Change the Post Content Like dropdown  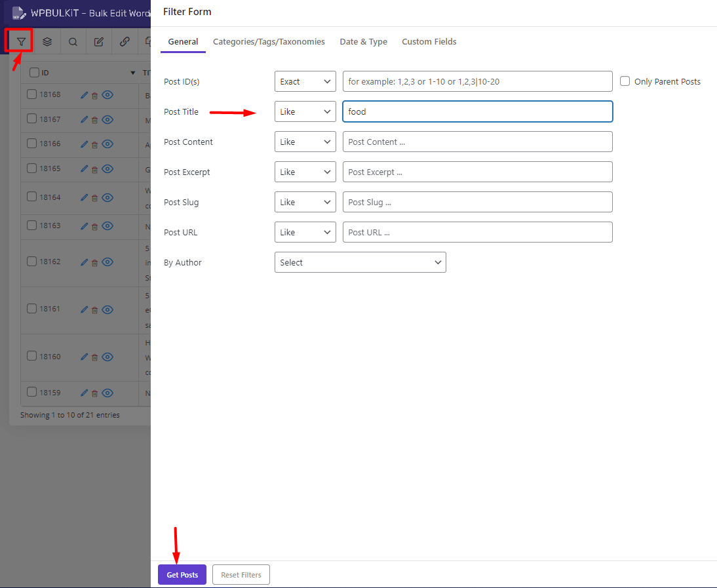pyautogui.click(x=305, y=141)
